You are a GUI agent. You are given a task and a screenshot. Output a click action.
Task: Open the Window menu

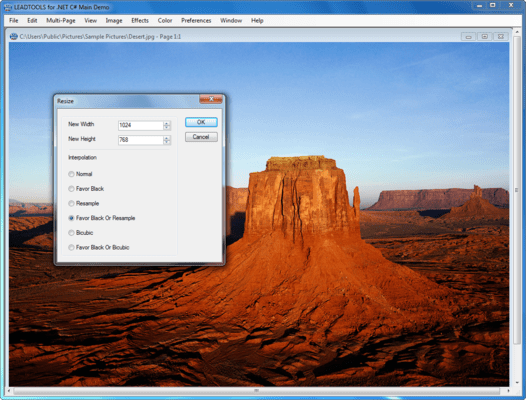(231, 20)
